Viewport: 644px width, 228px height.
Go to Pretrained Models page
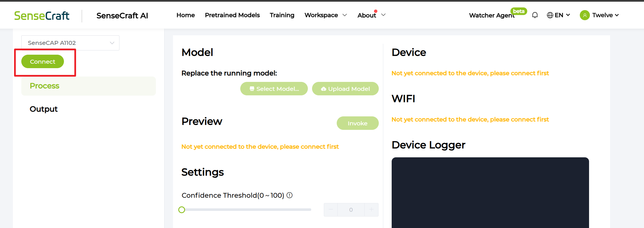point(232,15)
